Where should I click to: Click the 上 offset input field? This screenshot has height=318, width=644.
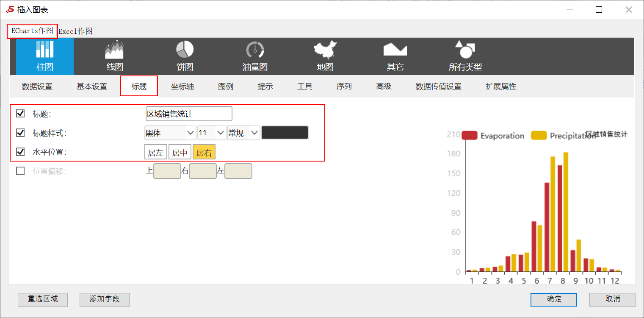pyautogui.click(x=167, y=171)
